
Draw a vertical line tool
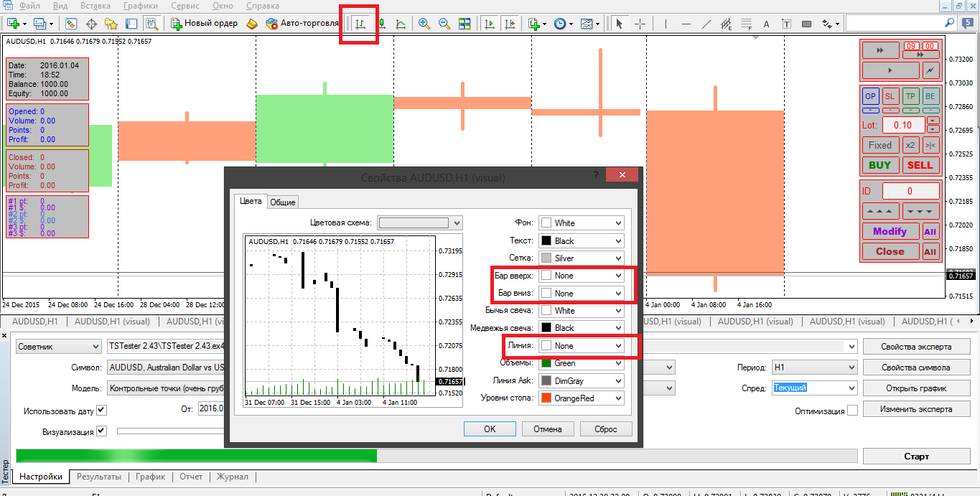coord(666,24)
